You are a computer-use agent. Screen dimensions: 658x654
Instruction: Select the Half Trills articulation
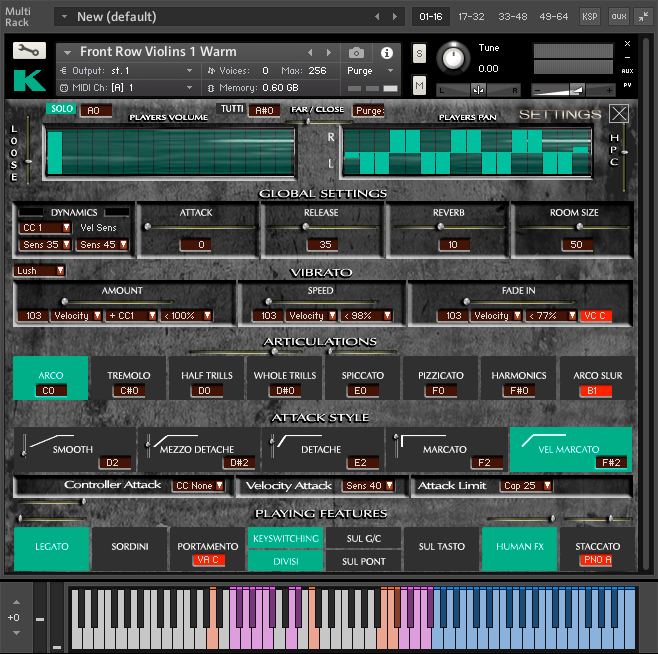(206, 378)
